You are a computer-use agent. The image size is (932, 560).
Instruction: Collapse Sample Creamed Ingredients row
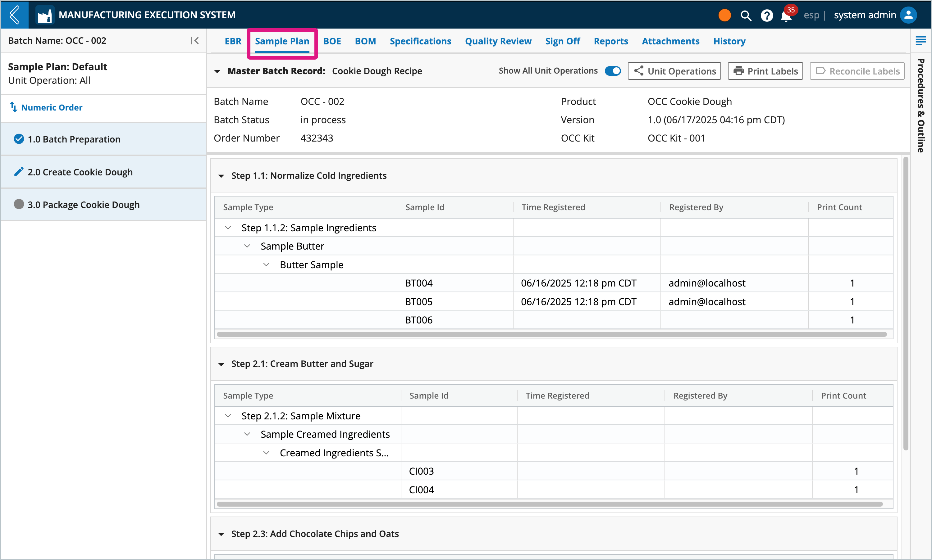point(247,434)
